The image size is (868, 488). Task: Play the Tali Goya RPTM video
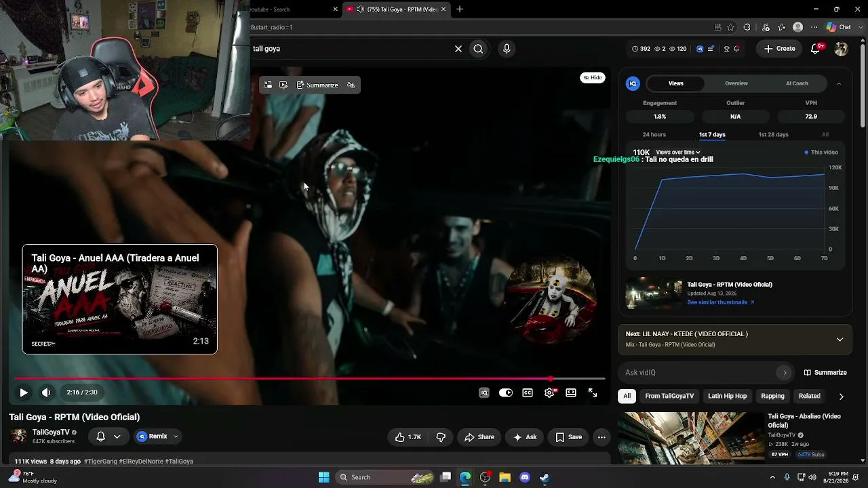(23, 392)
